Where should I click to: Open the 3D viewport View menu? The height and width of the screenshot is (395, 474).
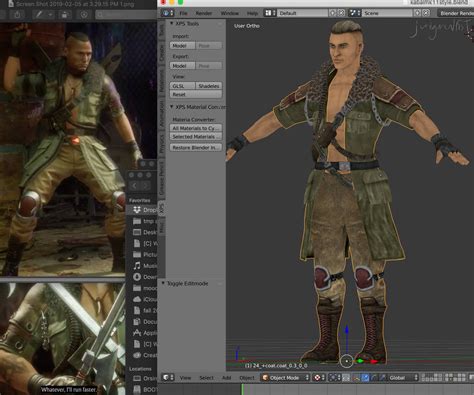(185, 378)
